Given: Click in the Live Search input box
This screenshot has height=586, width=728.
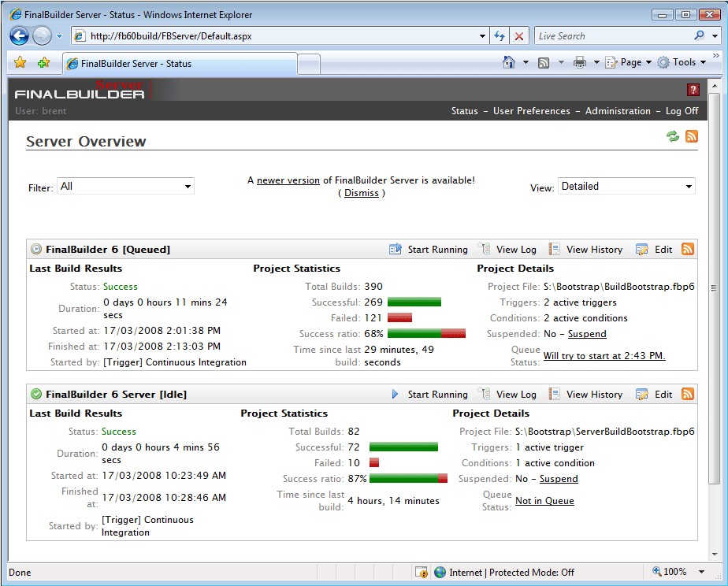Looking at the screenshot, I should click(613, 36).
